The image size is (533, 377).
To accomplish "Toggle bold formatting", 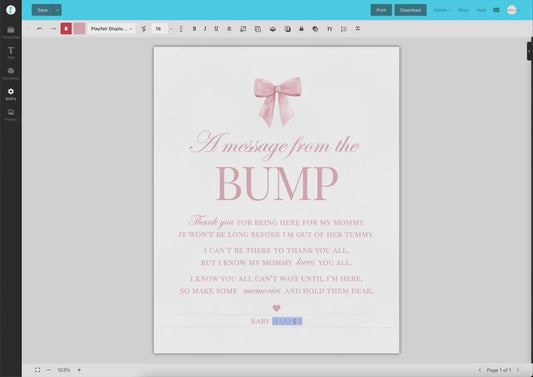I will [x=194, y=29].
